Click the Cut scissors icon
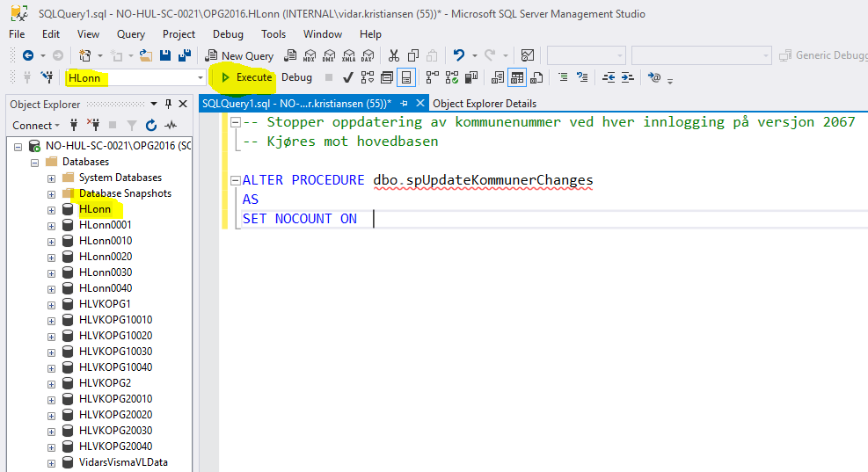The width and height of the screenshot is (868, 472). pos(394,55)
